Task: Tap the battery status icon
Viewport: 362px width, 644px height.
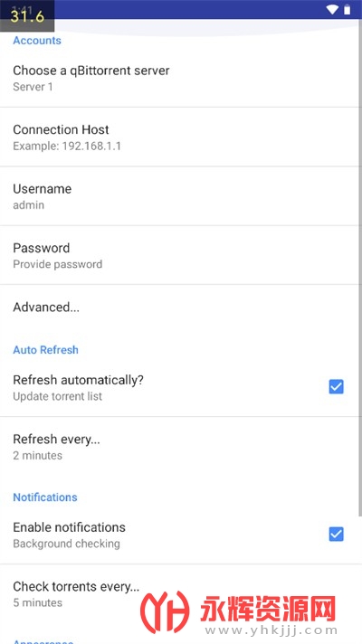Action: tap(348, 9)
